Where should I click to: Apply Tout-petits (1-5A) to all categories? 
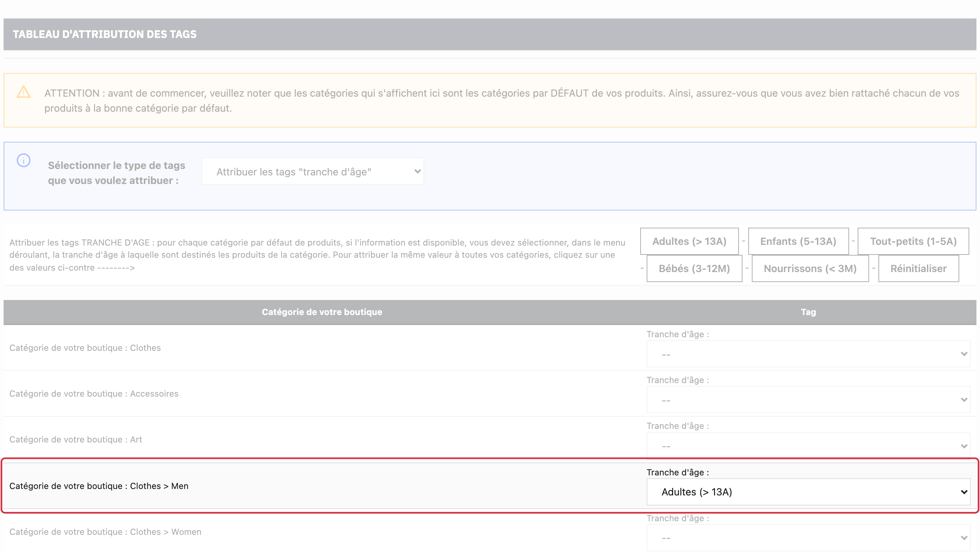pos(913,241)
